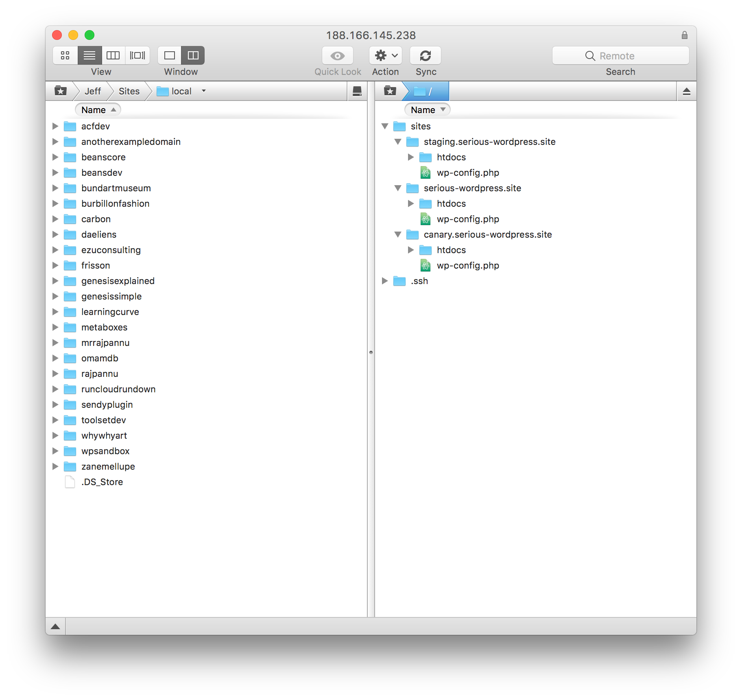
Task: Select the metaboxes folder name
Action: point(104,327)
